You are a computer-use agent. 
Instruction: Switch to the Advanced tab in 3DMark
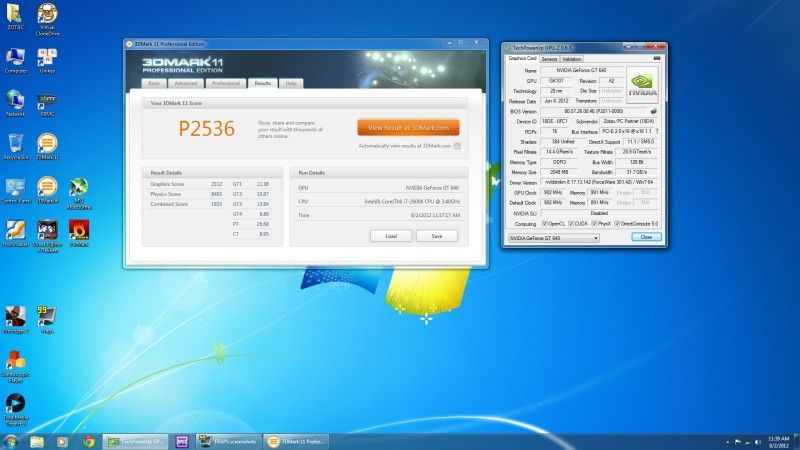coord(186,83)
